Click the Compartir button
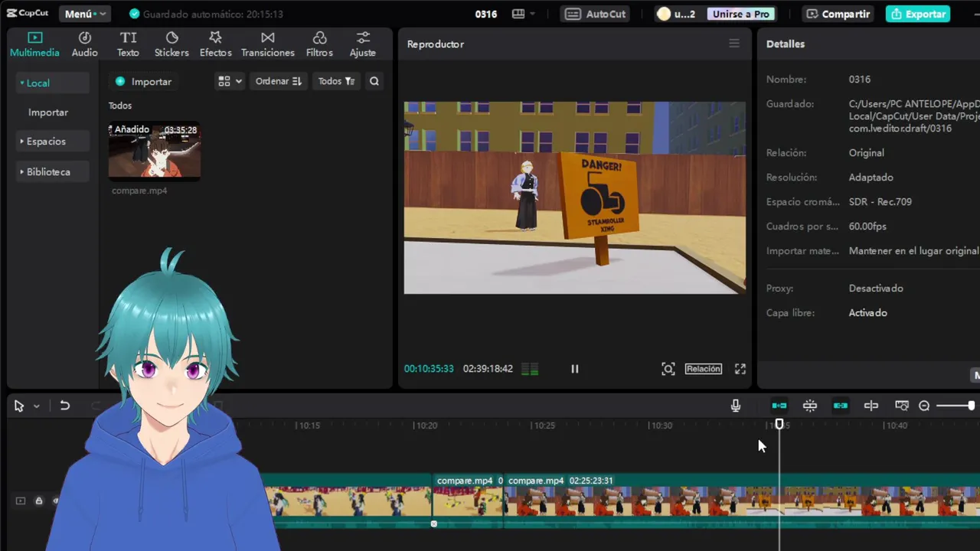 [838, 14]
